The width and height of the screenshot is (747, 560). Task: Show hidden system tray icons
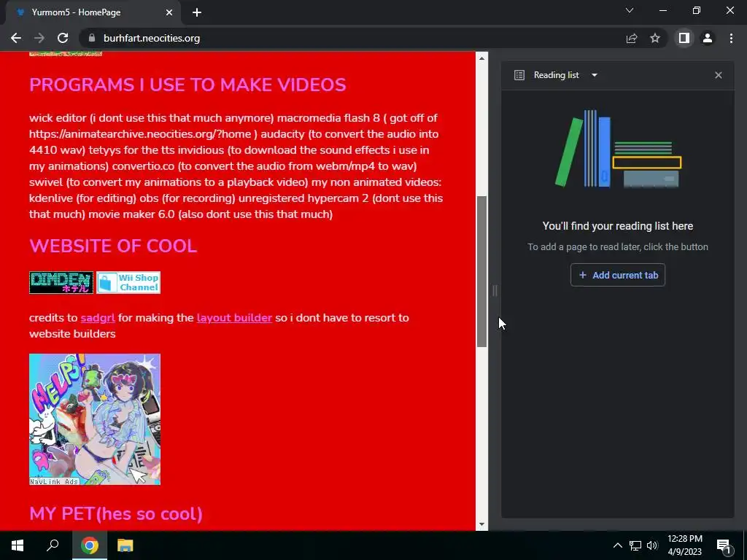click(x=617, y=545)
